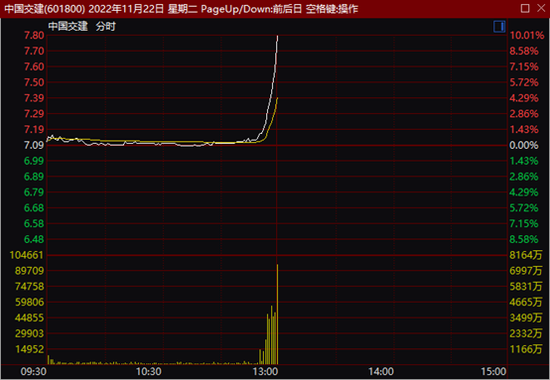This screenshot has width=550, height=380.
Task: Select the 6.48 price axis label
Action: tap(34, 239)
